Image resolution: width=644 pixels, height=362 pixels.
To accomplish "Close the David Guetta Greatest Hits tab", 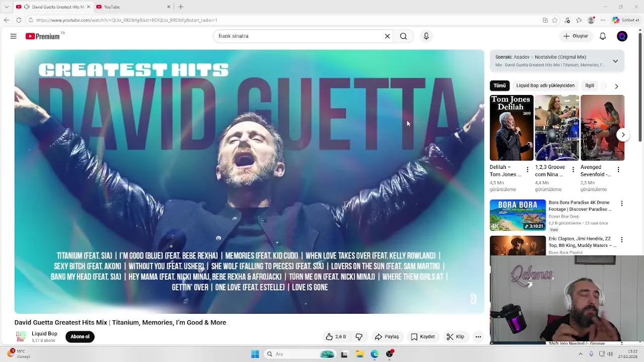I will pyautogui.click(x=89, y=7).
